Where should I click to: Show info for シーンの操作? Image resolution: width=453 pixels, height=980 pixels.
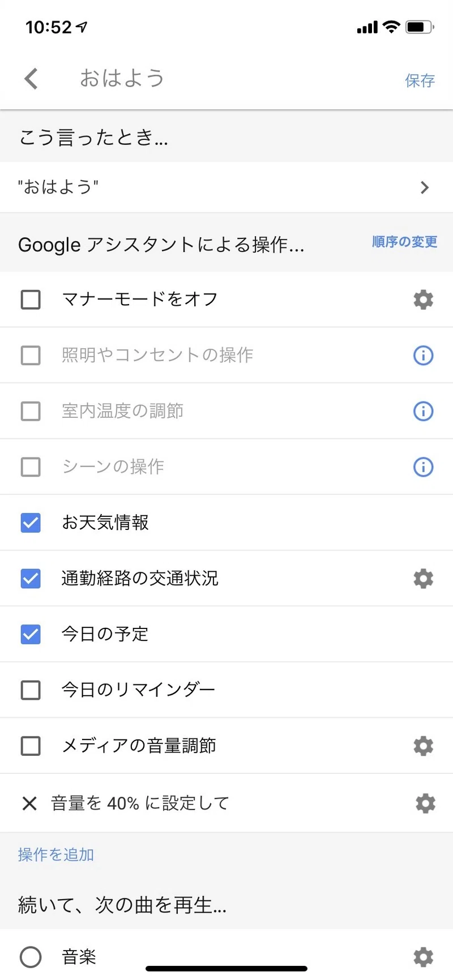click(x=423, y=467)
